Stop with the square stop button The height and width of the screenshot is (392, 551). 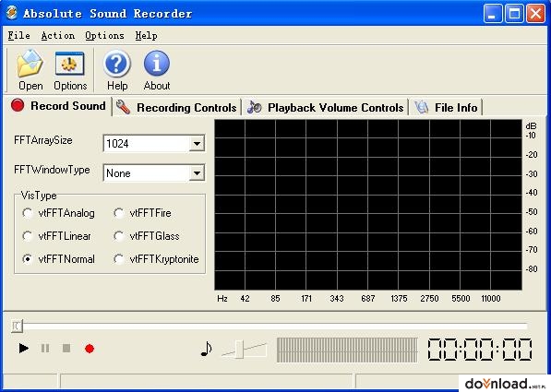click(x=66, y=348)
